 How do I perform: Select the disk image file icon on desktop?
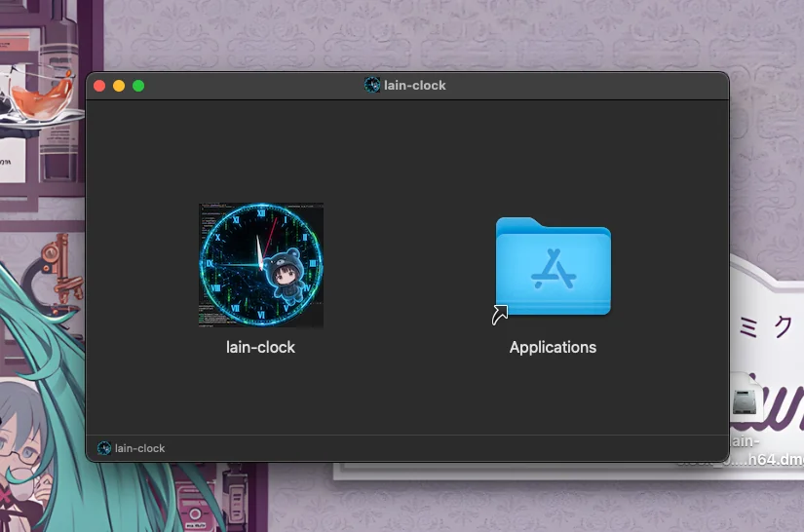[745, 399]
